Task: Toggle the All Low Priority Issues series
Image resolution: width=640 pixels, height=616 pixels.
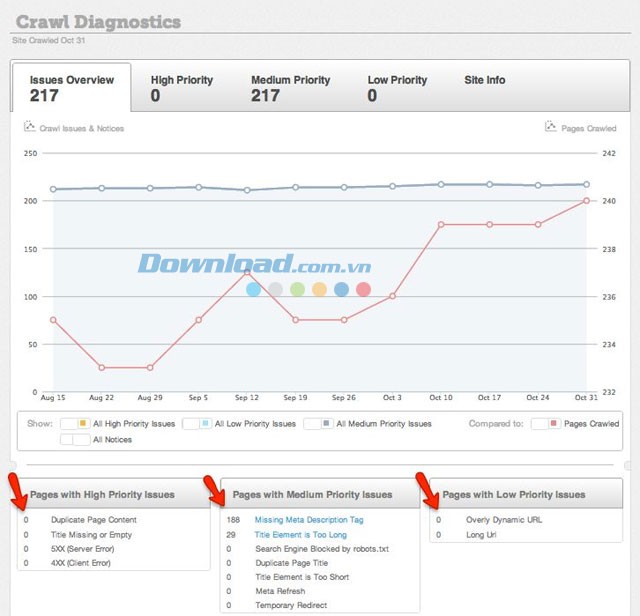Action: coord(195,423)
